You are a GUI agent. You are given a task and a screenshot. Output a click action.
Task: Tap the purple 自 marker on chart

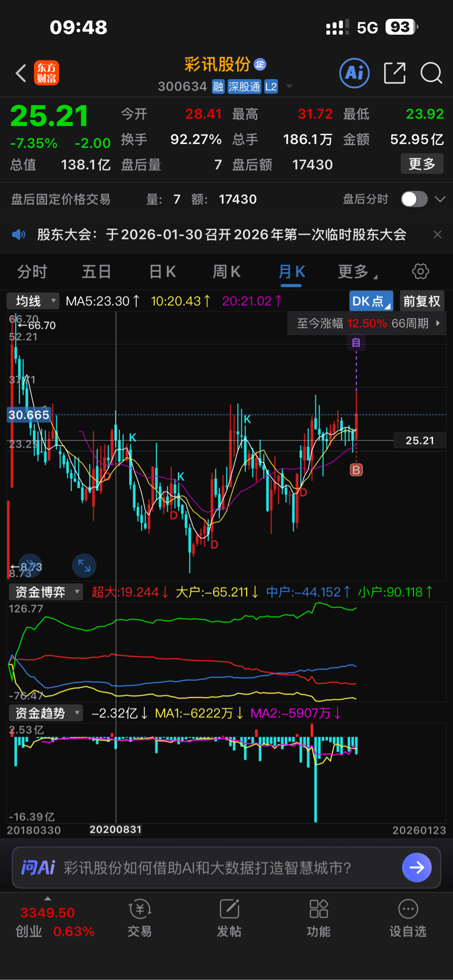coord(356,343)
